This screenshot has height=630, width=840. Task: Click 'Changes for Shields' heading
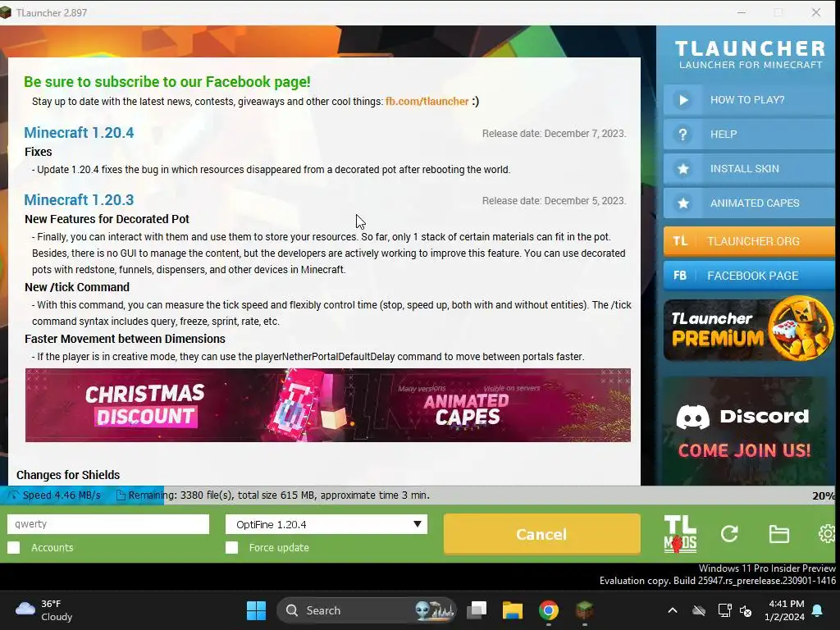68,475
